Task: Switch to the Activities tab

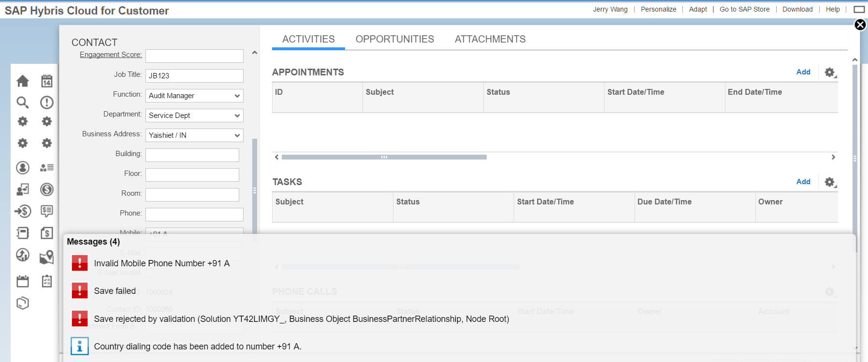Action: coord(308,39)
